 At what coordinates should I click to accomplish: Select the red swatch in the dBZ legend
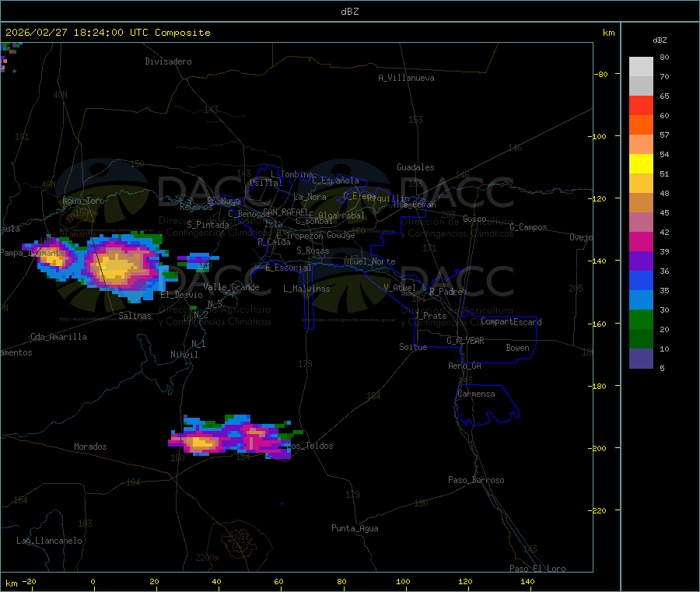coord(641,105)
